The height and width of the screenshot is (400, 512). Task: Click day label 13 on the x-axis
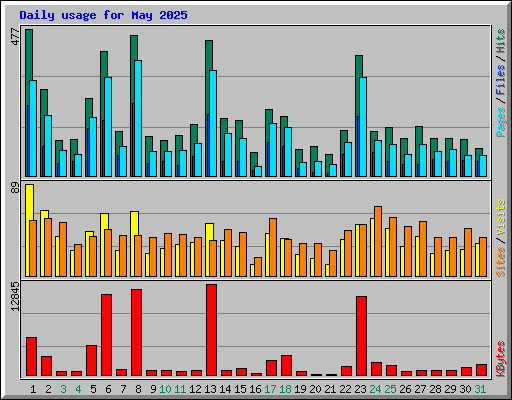tap(210, 389)
